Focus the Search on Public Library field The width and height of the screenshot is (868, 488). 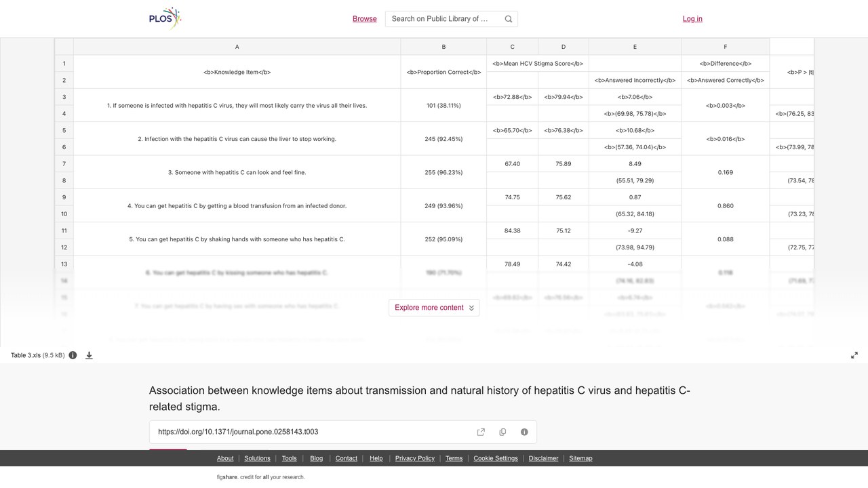(444, 19)
